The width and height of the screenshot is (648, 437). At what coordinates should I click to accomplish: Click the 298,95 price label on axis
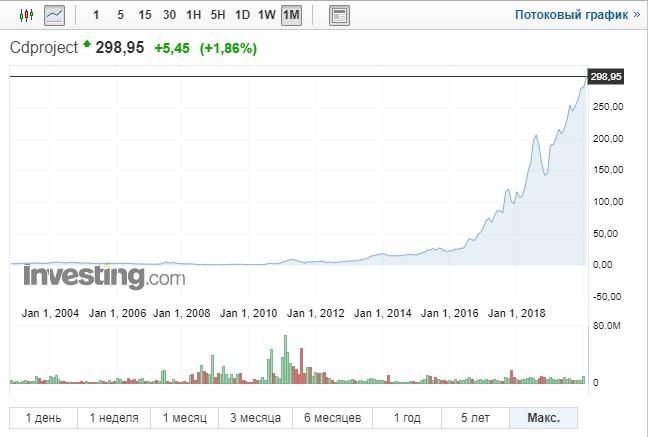[606, 76]
